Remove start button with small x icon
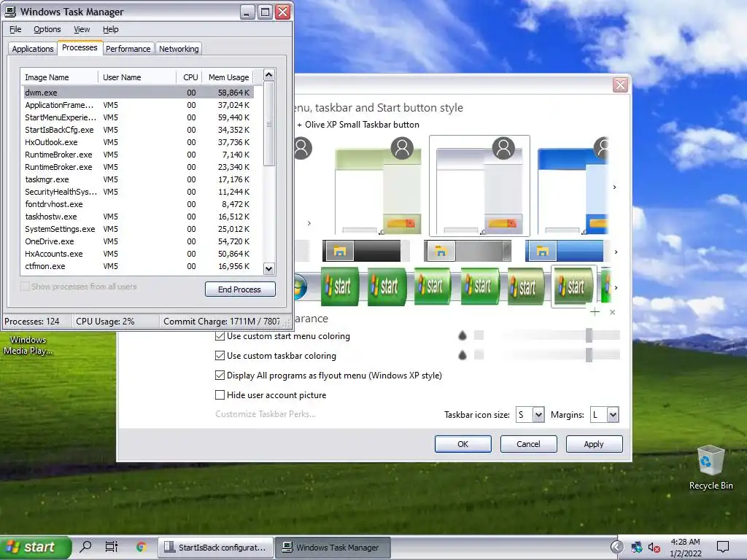 coord(613,312)
